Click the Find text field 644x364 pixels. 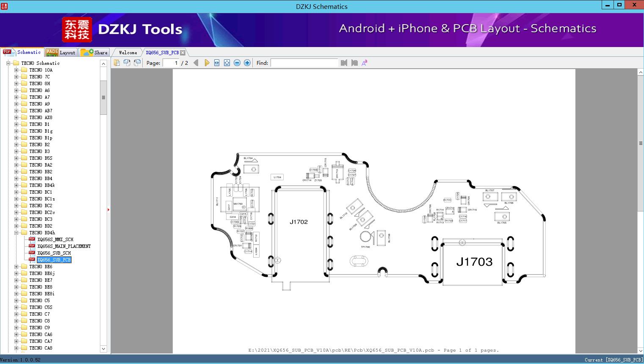(304, 63)
